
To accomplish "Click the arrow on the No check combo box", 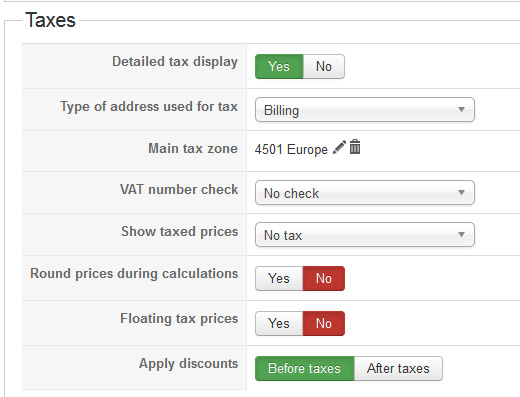I will (461, 192).
